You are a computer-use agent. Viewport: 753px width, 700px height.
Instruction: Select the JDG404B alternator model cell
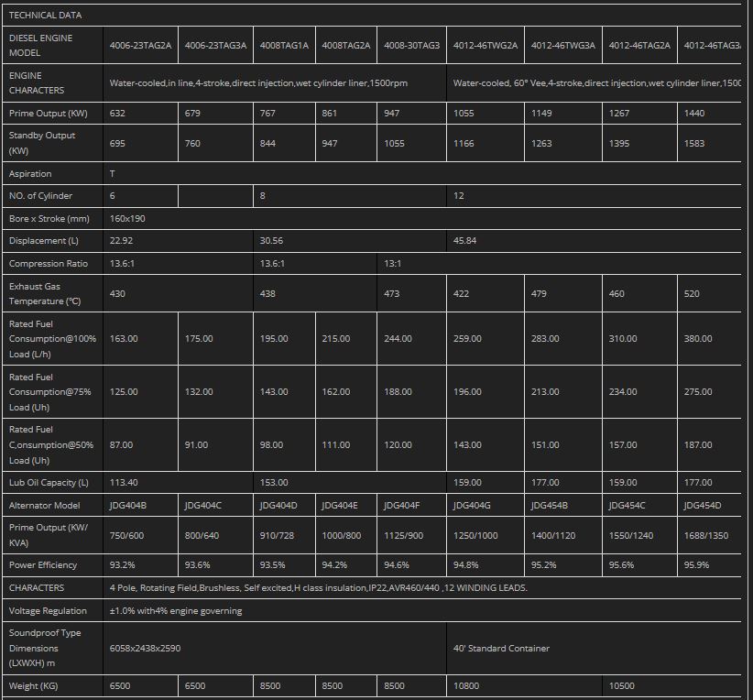(x=127, y=506)
